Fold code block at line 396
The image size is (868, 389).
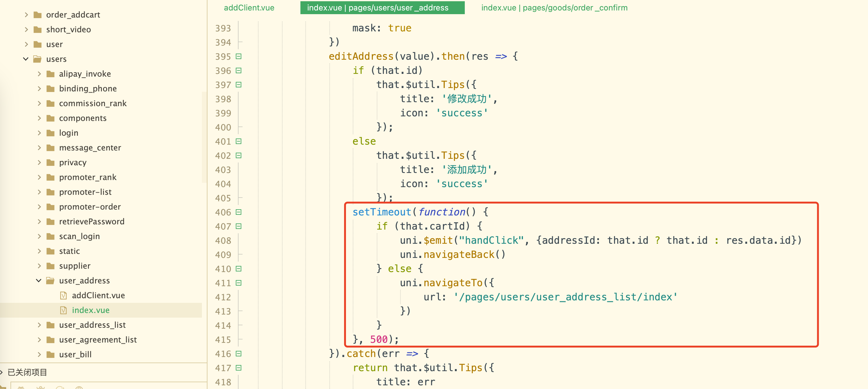click(x=239, y=70)
